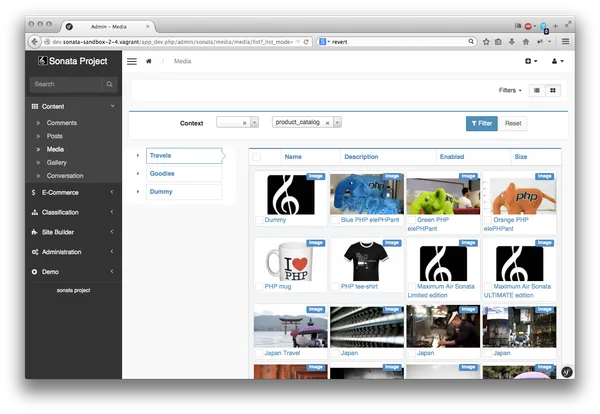Screen dimensions: 600x414
Task: Click the Reset button
Action: [x=513, y=123]
